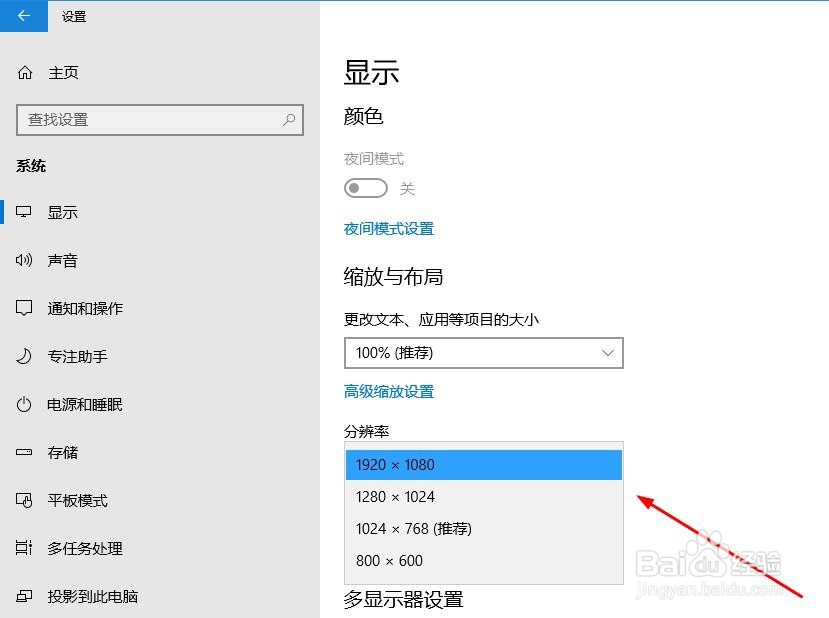Toggle the 夜间模式 switch on
This screenshot has width=829, height=618.
(x=365, y=188)
